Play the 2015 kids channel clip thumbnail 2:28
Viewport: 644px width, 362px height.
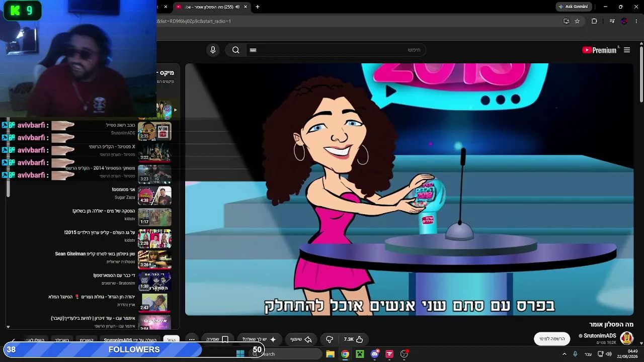coord(154,239)
